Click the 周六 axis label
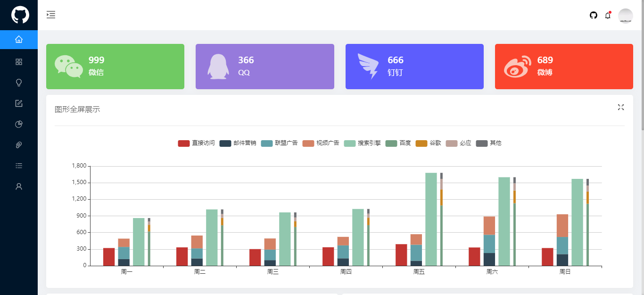Image resolution: width=644 pixels, height=295 pixels. click(x=492, y=272)
